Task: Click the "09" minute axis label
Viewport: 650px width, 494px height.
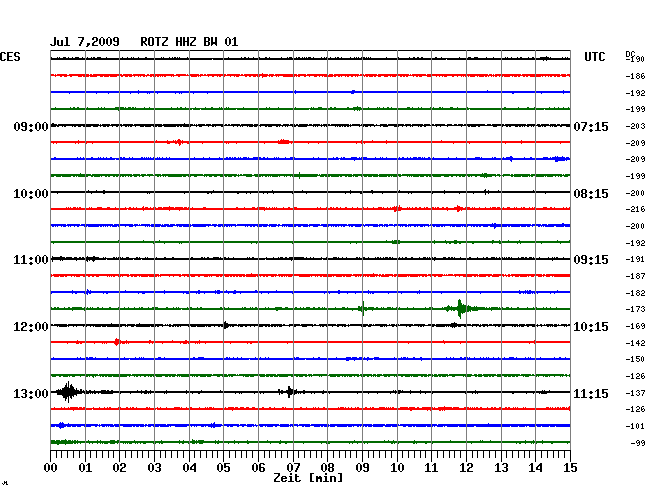Action: click(x=362, y=467)
